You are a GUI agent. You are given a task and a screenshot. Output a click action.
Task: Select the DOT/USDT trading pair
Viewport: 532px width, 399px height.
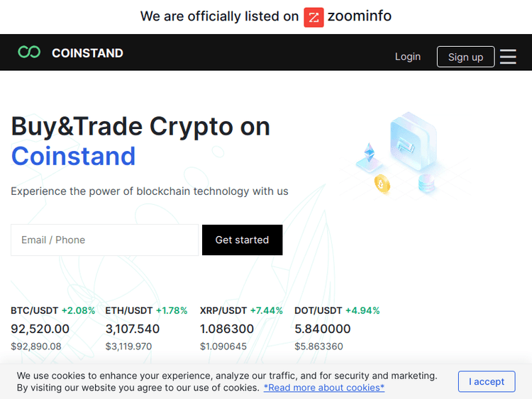318,310
